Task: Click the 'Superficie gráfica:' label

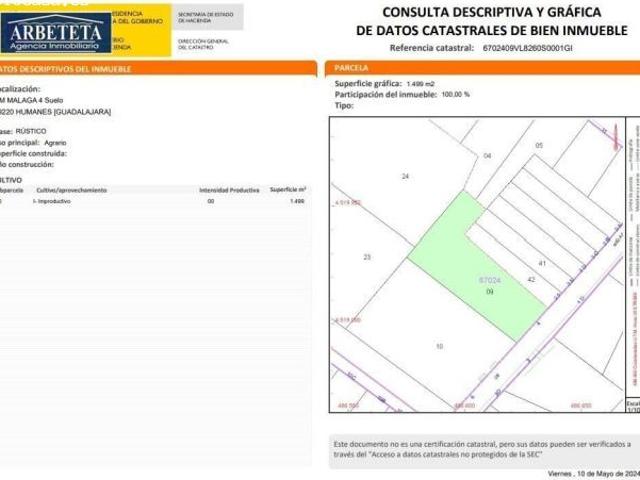Action: pyautogui.click(x=368, y=84)
